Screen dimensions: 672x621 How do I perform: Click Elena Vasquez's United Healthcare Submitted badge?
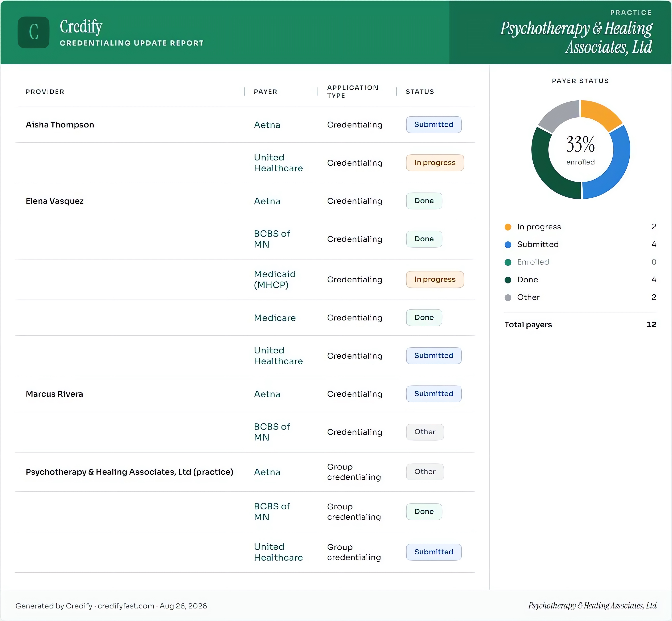point(434,356)
